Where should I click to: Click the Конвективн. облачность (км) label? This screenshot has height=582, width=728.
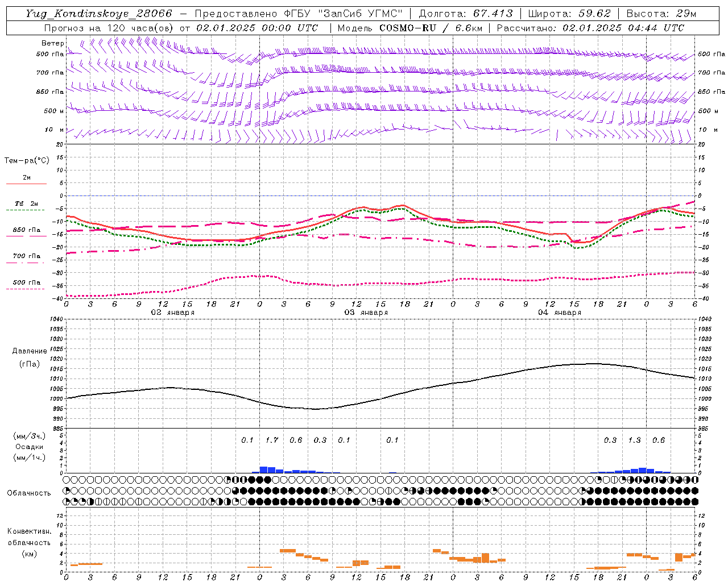[29, 542]
